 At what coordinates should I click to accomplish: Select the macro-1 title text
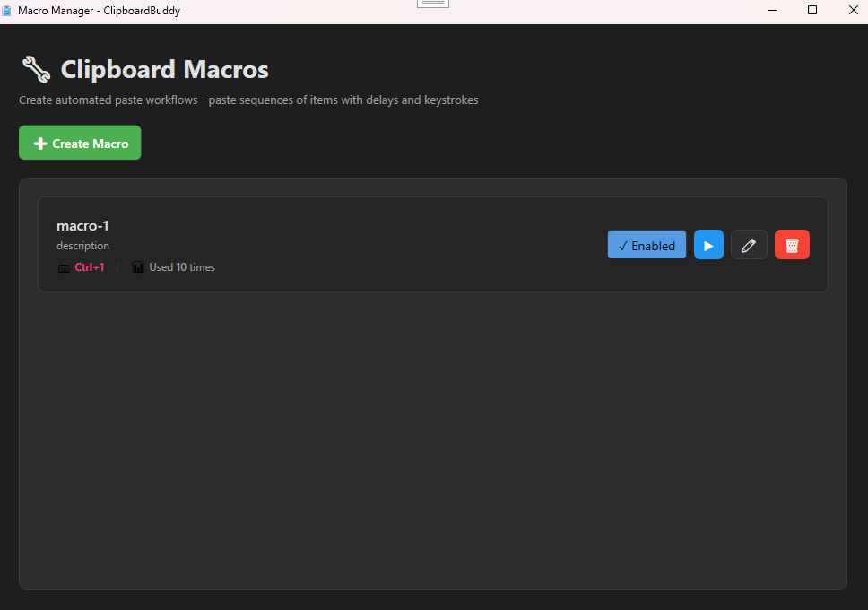pyautogui.click(x=82, y=225)
